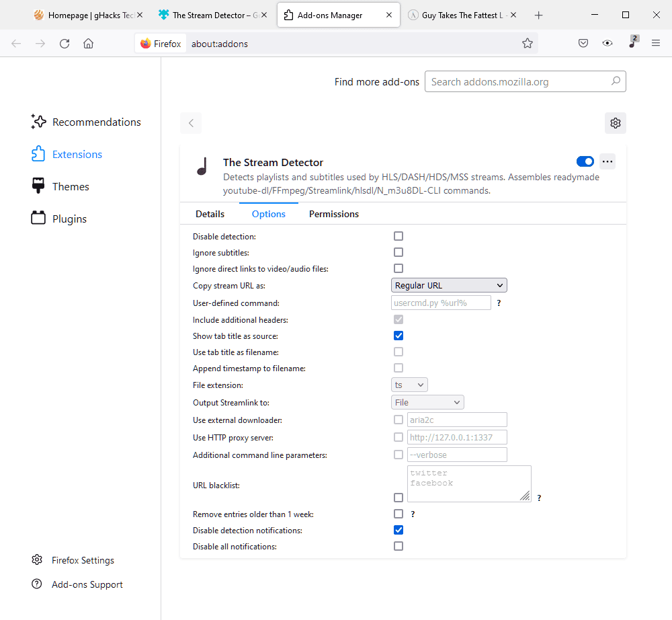The width and height of the screenshot is (672, 620).
Task: Switch to the Permissions tab
Action: [x=333, y=214]
